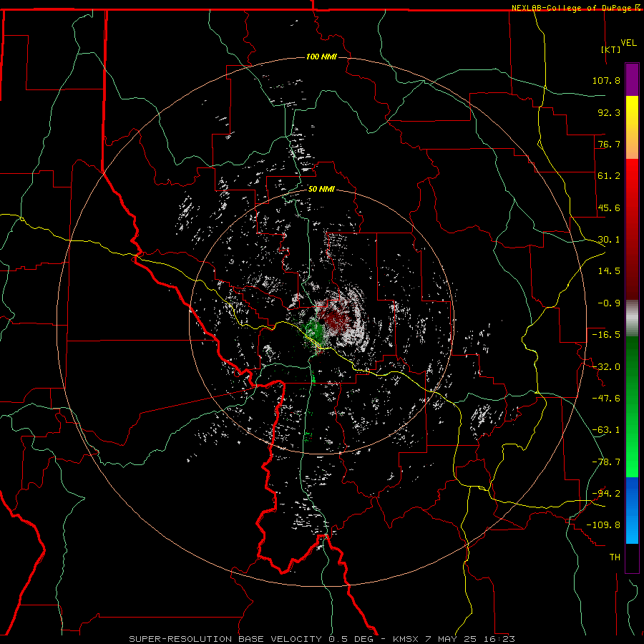Select the 76.7 scale value
The width and height of the screenshot is (644, 644).
(x=609, y=144)
